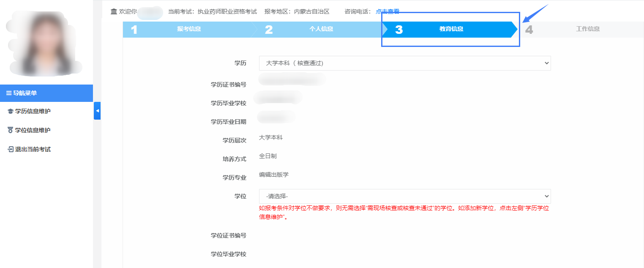Click the medal icon next to 学位信息维护
This screenshot has width=644, height=268.
tap(11, 130)
